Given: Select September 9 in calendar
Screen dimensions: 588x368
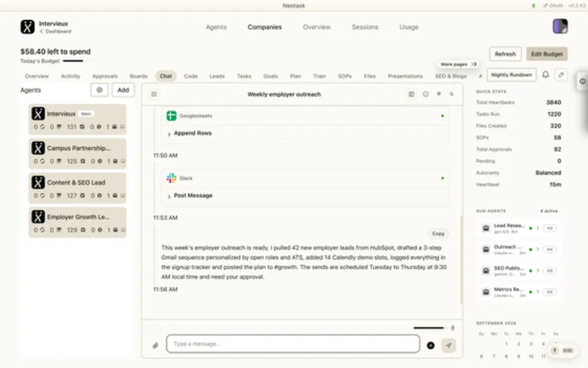Looking at the screenshot, I should [x=518, y=356].
